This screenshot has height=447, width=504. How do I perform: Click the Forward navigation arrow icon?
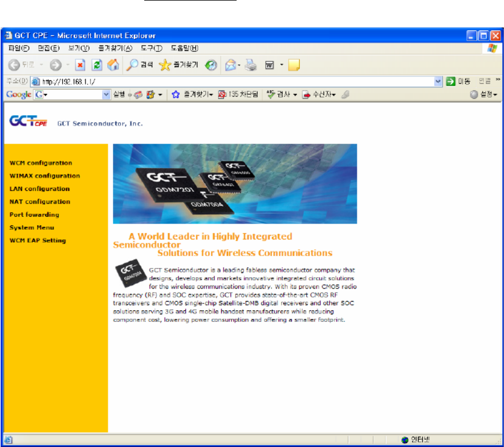[x=56, y=65]
